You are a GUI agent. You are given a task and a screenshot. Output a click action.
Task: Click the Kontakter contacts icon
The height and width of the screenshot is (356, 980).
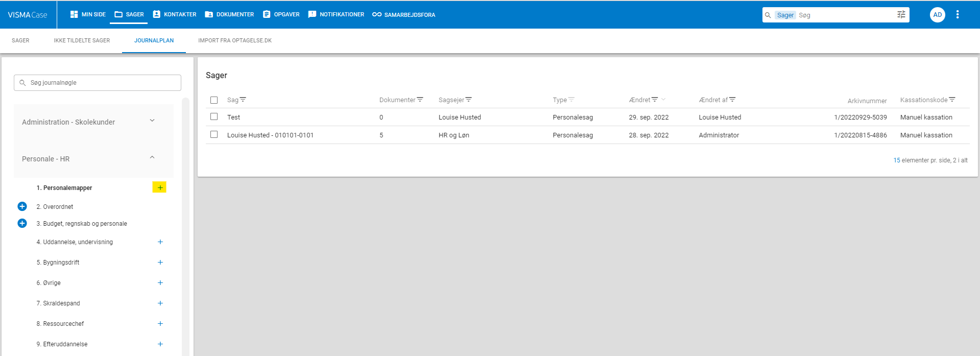[x=157, y=14]
